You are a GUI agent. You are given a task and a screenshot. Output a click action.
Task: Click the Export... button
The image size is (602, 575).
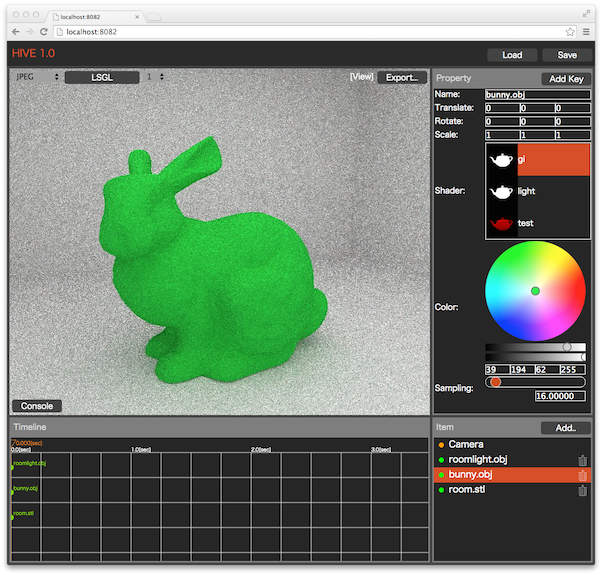click(402, 78)
